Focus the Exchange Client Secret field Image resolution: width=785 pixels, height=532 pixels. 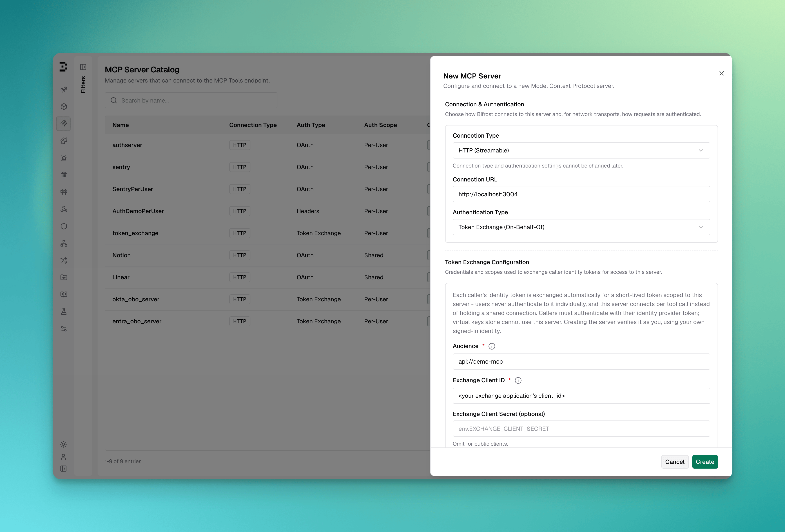pyautogui.click(x=581, y=429)
